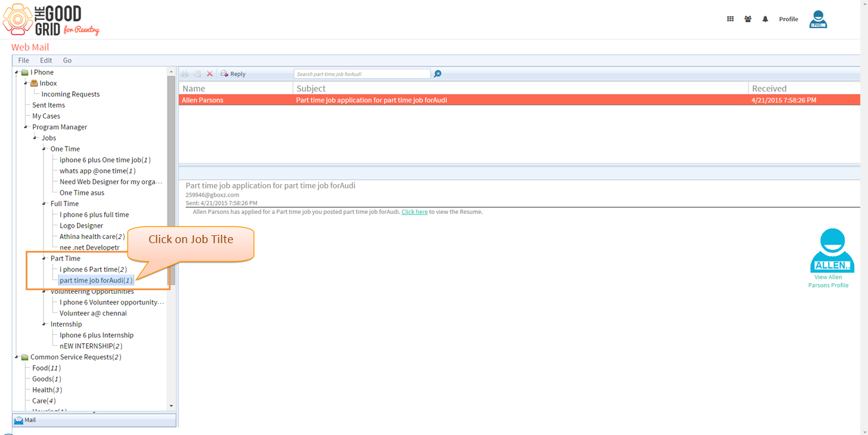
Task: Select 'Iphone 6 plus Internship' item
Action: (x=97, y=335)
